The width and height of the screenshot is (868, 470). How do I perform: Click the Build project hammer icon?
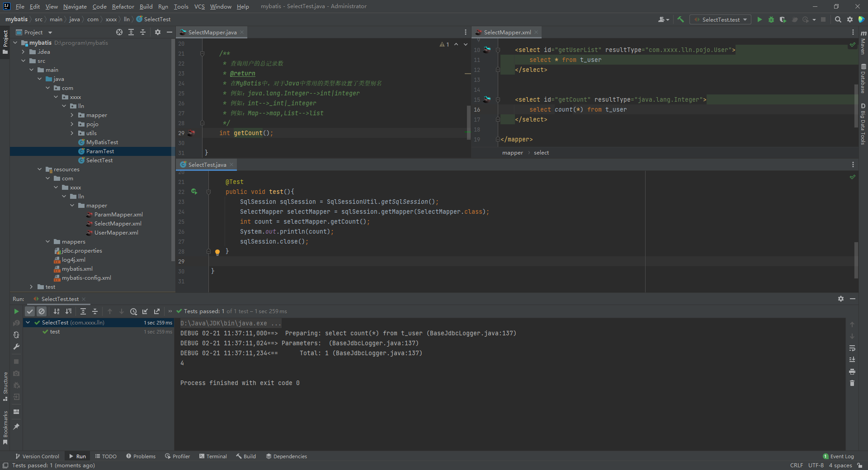(x=680, y=19)
